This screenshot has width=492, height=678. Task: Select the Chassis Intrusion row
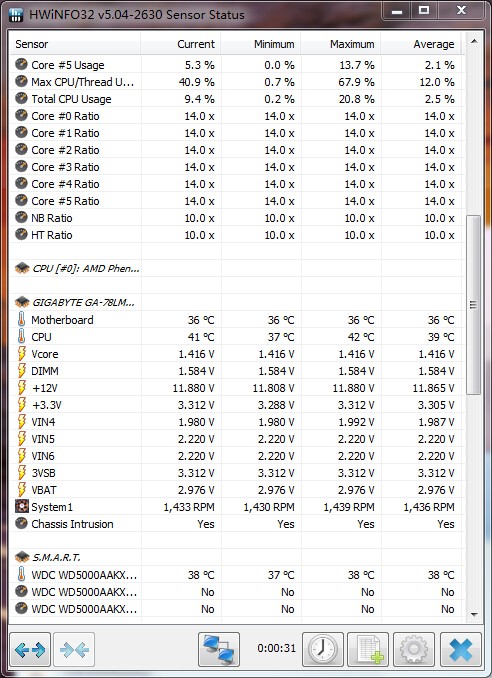point(236,524)
